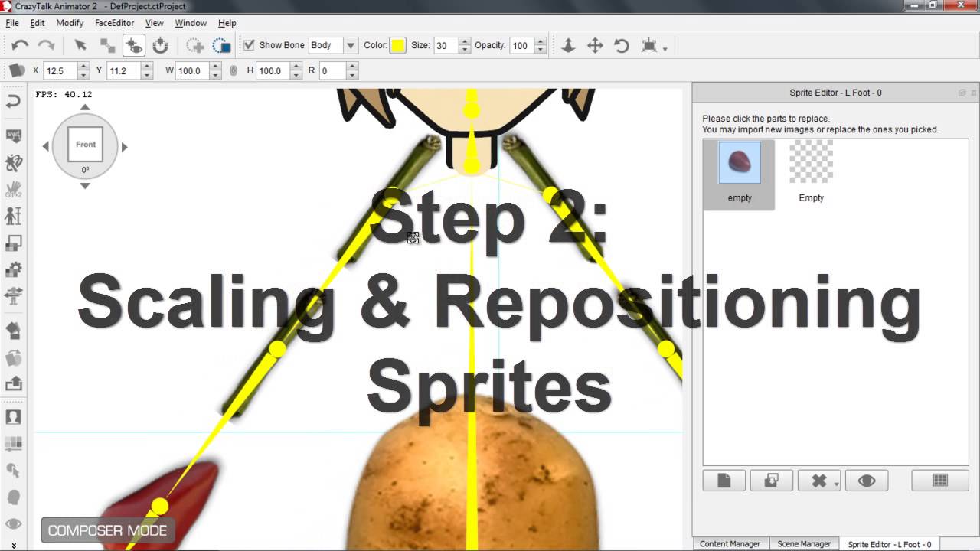This screenshot has width=980, height=551.
Task: Click the bone link tool icon
Action: tap(107, 45)
